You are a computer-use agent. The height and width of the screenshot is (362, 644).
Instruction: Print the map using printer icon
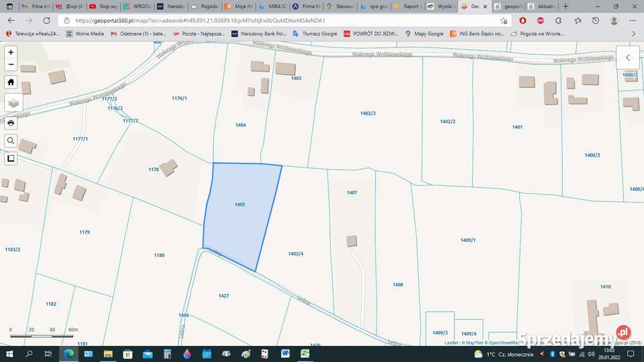click(x=11, y=123)
